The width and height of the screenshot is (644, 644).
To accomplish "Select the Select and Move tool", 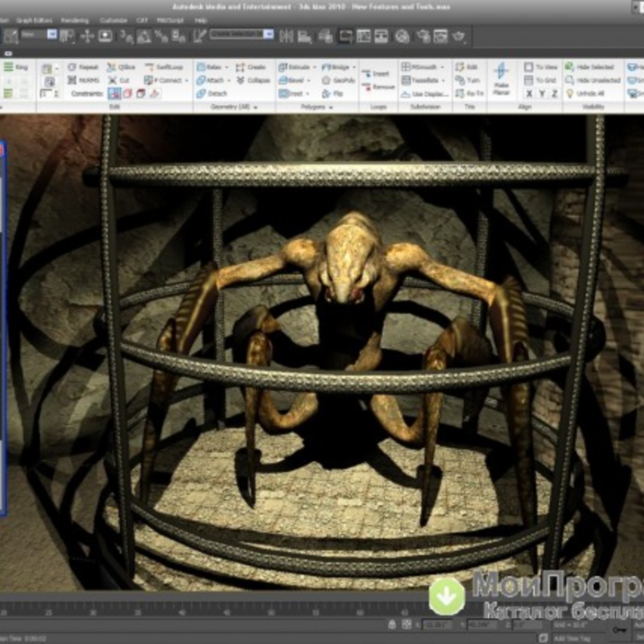I will (86, 34).
